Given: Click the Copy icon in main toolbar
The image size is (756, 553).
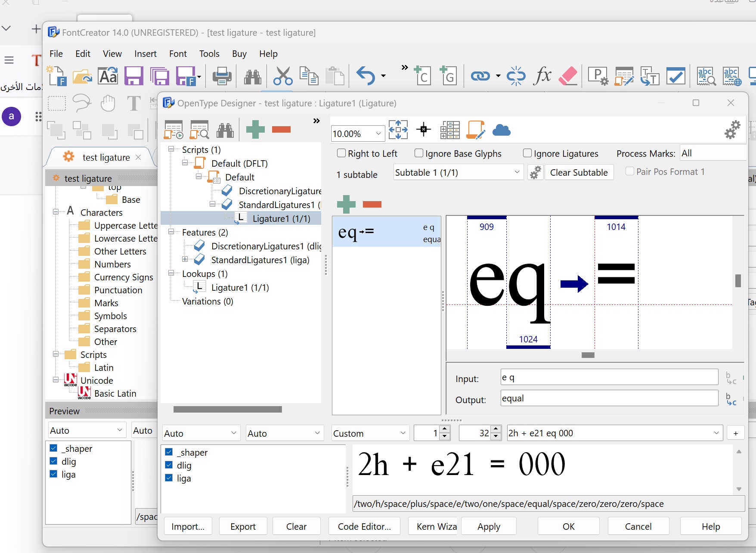Looking at the screenshot, I should coord(309,76).
